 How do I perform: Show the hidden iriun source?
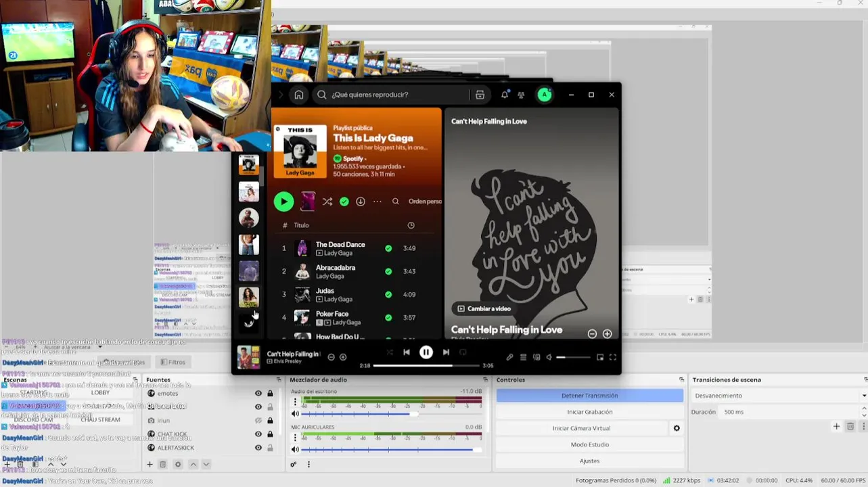258,421
